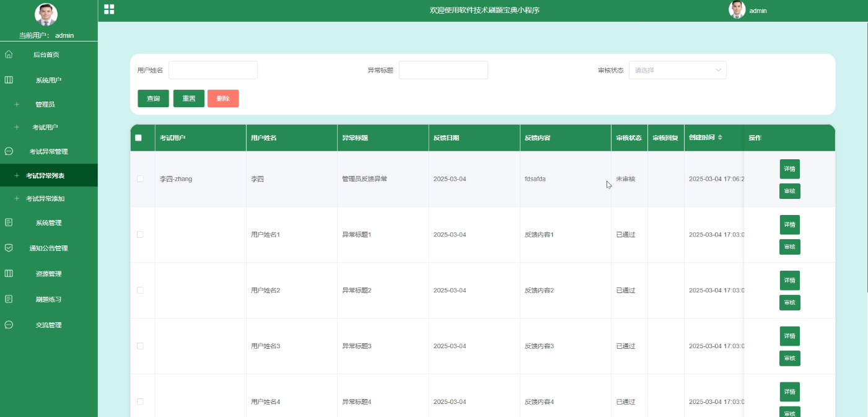This screenshot has width=868, height=417.
Task: Click shield icon beside 通知公告管理
Action: (9, 248)
